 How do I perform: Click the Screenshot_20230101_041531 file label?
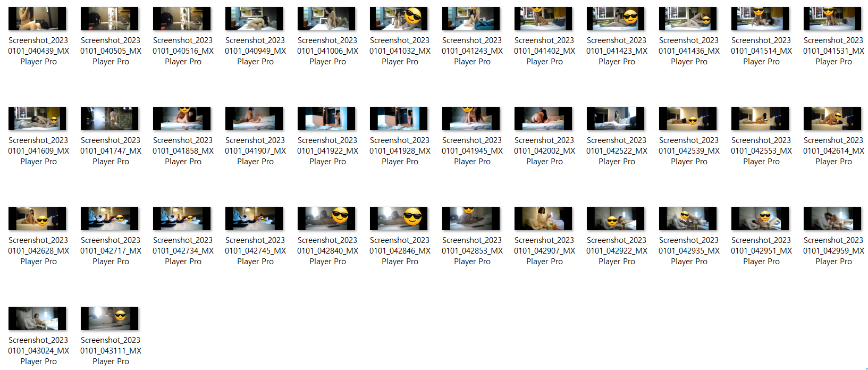point(833,51)
